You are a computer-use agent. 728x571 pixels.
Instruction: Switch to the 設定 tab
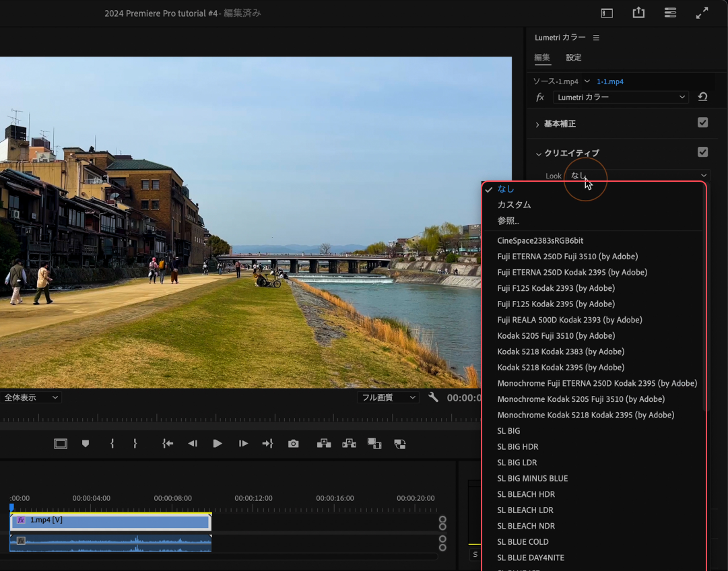click(573, 58)
